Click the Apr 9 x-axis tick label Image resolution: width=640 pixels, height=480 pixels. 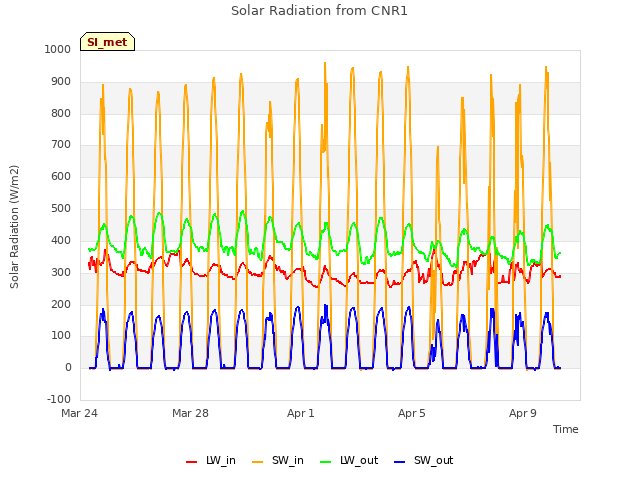[523, 413]
